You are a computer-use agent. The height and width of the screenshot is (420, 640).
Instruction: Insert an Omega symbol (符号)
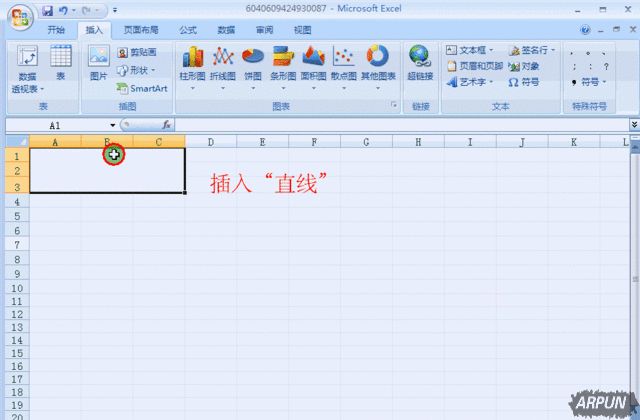coord(524,82)
